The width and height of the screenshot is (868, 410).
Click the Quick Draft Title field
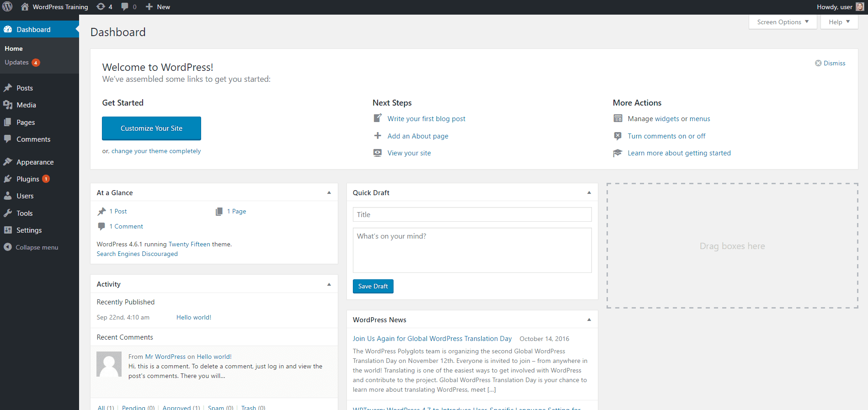[x=472, y=215]
